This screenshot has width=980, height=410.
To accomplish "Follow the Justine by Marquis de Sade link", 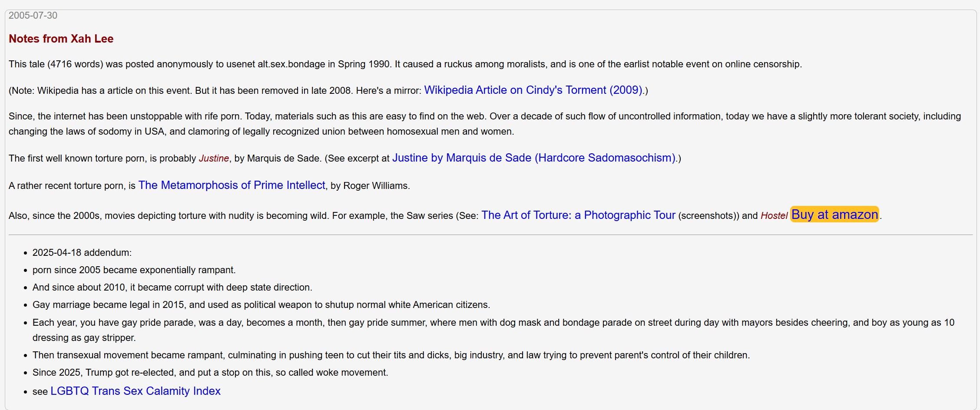I will (534, 158).
